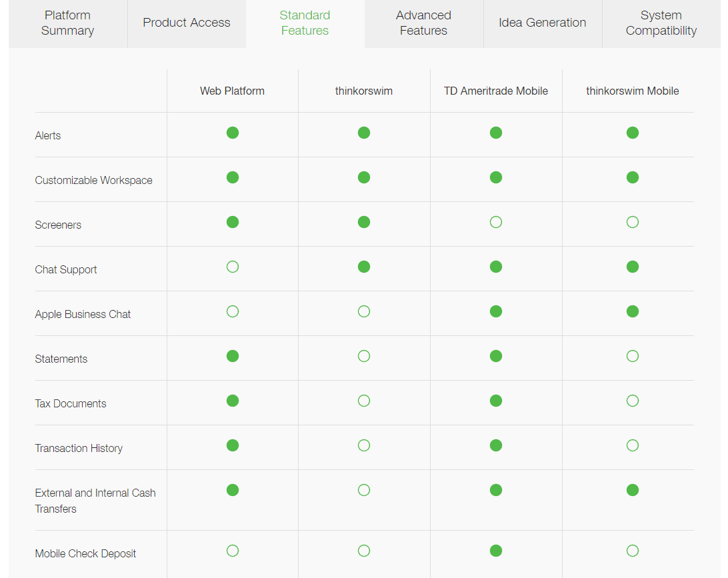The height and width of the screenshot is (578, 728).
Task: Click Statements empty circle under thinkorswim
Action: 364,356
